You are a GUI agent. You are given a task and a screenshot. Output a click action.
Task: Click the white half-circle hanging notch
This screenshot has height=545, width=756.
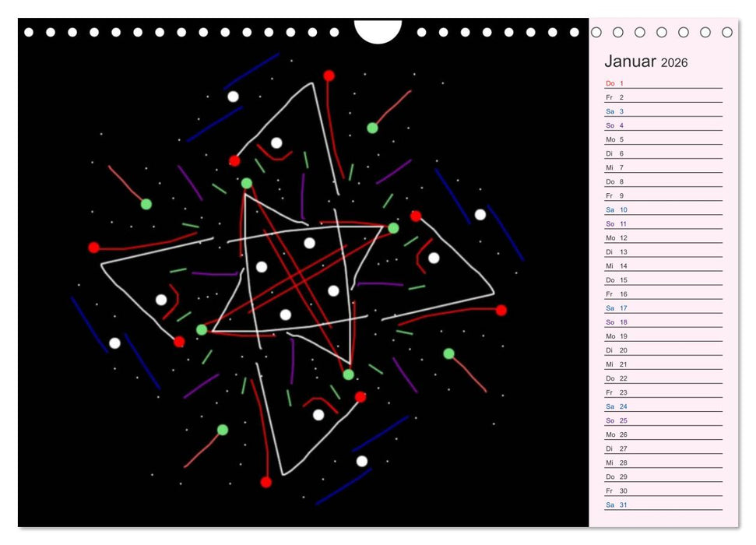click(378, 30)
